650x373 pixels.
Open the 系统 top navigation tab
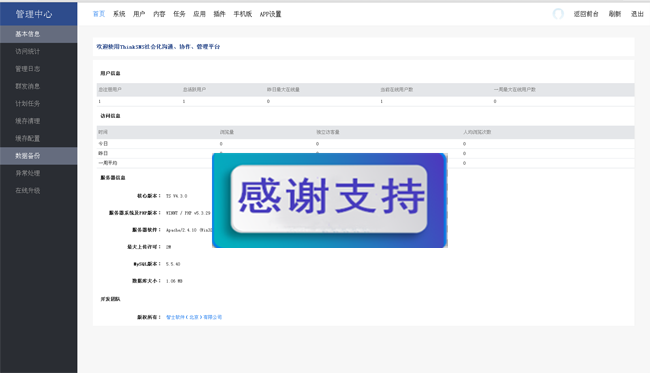119,14
